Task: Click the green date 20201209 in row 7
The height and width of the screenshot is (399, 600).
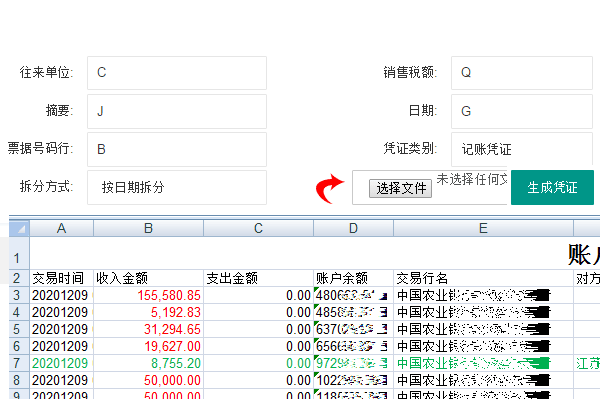Action: pos(62,363)
